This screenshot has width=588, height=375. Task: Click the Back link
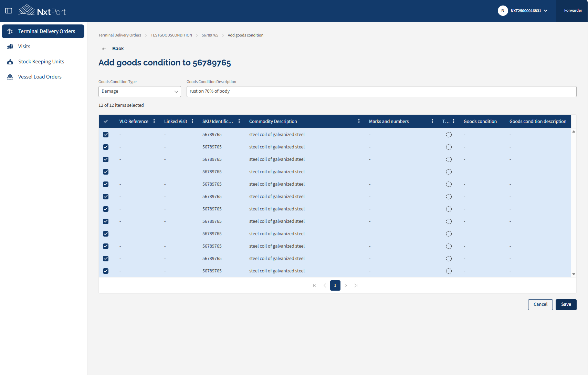click(118, 49)
